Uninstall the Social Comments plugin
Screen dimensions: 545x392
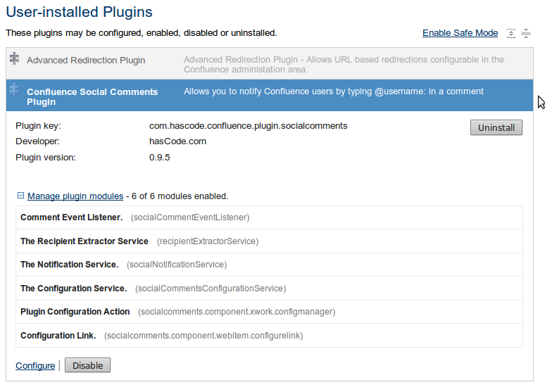(496, 127)
